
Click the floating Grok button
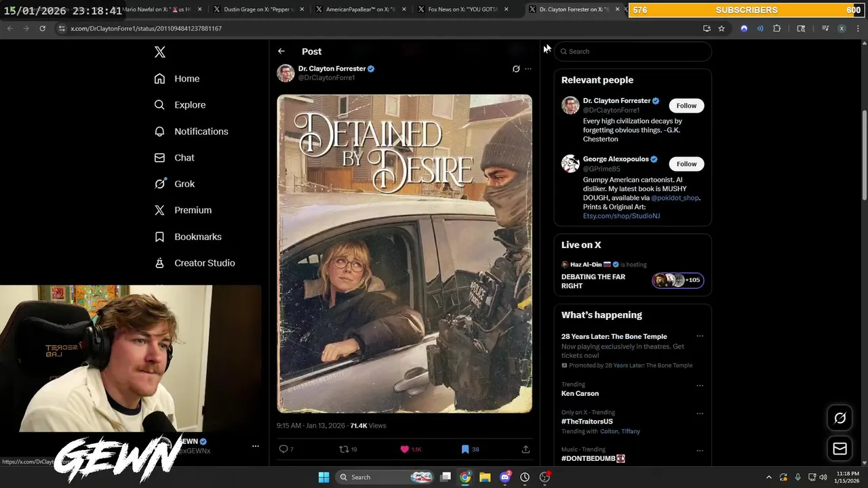pyautogui.click(x=840, y=418)
